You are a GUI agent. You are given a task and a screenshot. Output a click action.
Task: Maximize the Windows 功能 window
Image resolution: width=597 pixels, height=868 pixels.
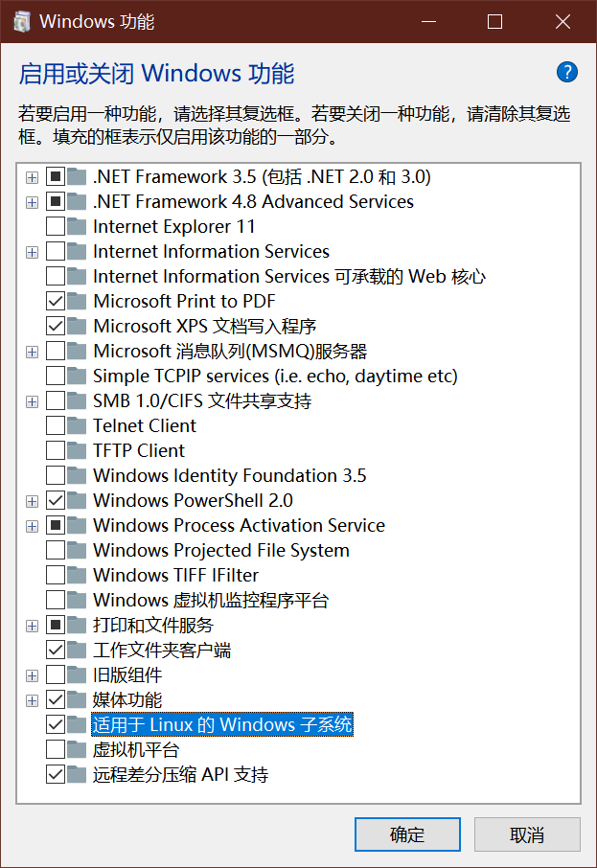pyautogui.click(x=494, y=22)
